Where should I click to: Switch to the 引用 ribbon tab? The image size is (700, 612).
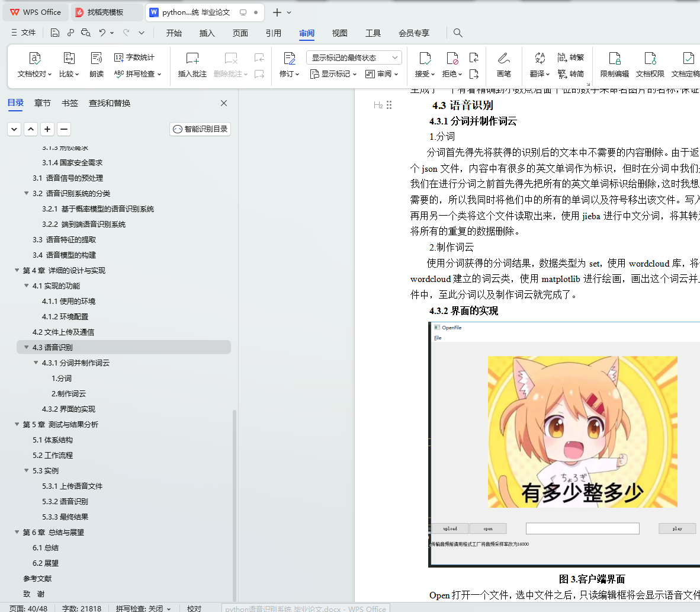[x=273, y=33]
